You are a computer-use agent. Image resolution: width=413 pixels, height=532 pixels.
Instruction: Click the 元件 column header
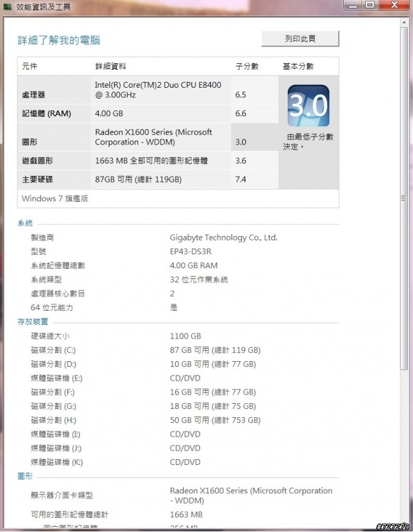point(30,66)
